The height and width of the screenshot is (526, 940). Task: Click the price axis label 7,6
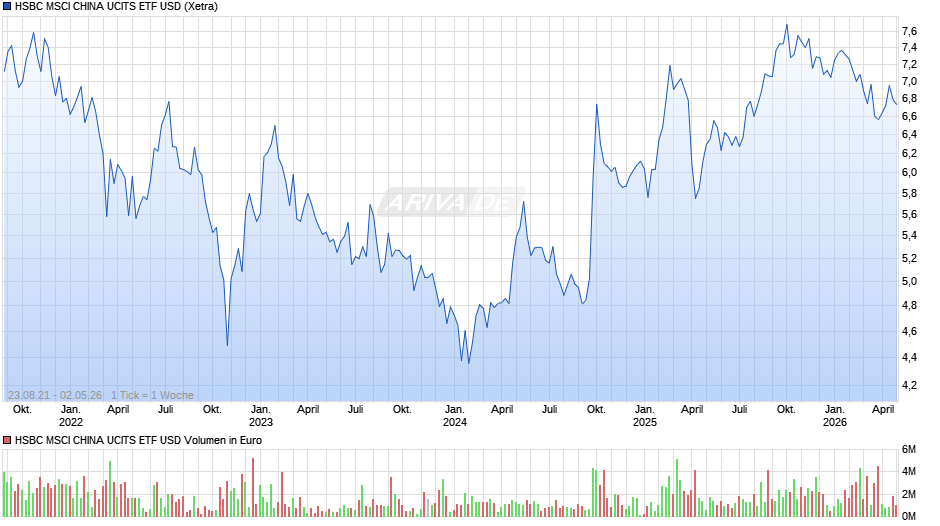point(909,31)
